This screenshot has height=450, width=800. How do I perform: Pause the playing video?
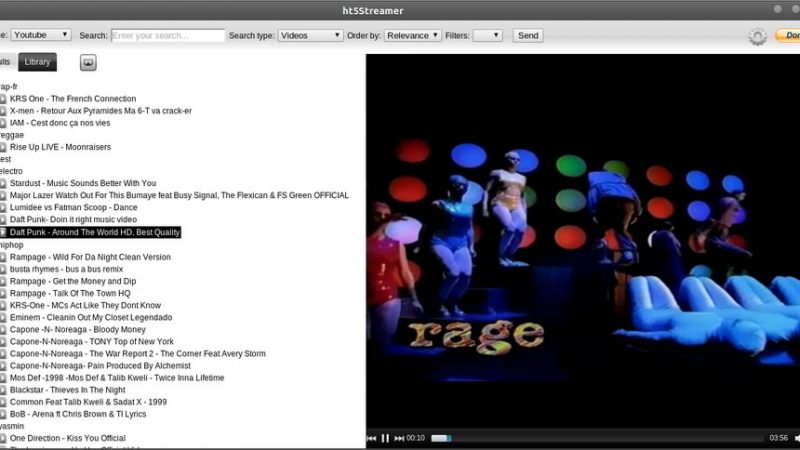click(x=385, y=438)
